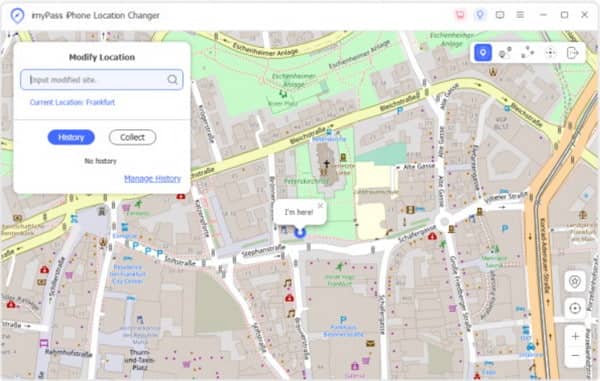Click the Current Location: Frankfurt link
Screen dimensions: 600x381
[72, 102]
